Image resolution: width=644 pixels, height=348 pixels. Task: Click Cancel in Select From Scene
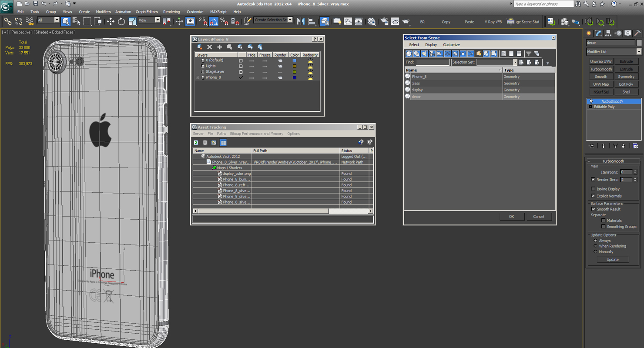[539, 216]
